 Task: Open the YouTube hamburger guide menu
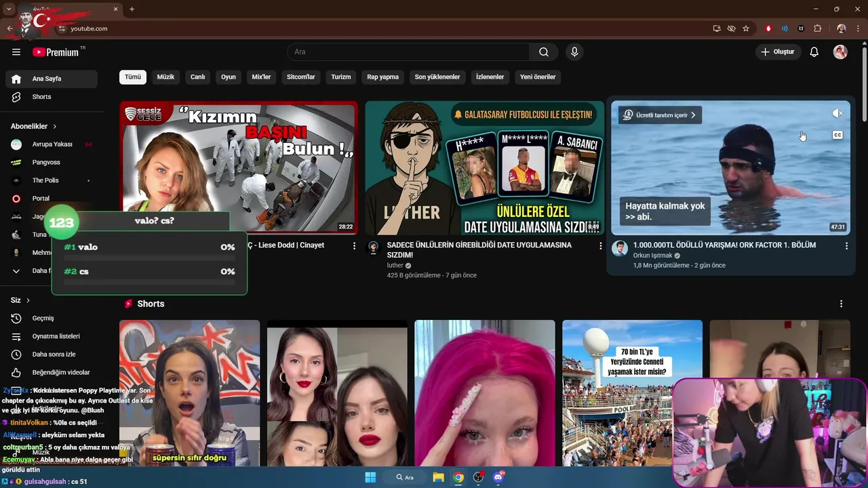pos(16,52)
